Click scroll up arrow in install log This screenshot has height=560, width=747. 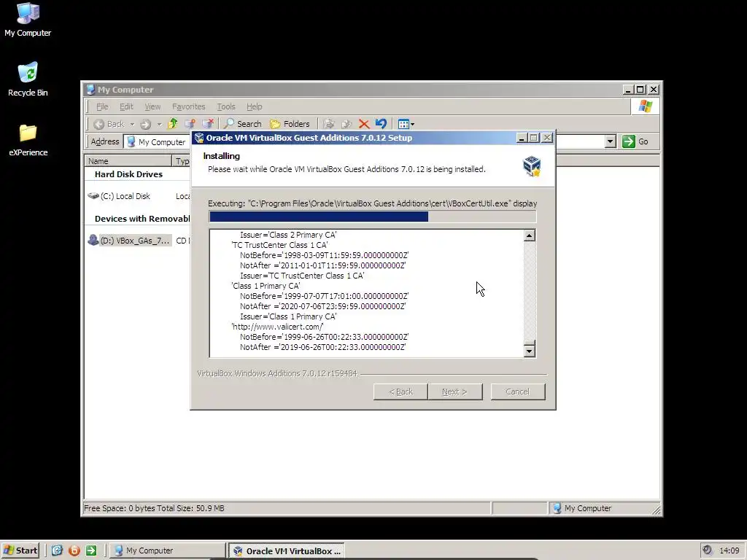530,236
